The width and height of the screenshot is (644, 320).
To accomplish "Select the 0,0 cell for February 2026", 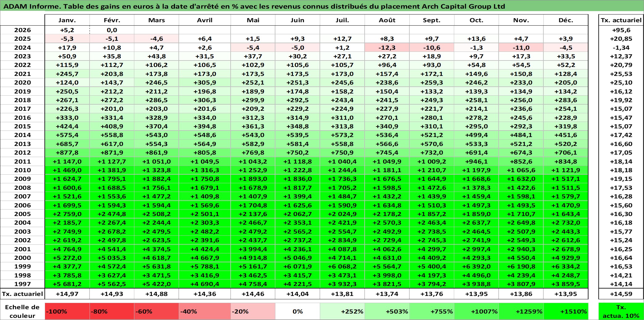I will tap(112, 30).
